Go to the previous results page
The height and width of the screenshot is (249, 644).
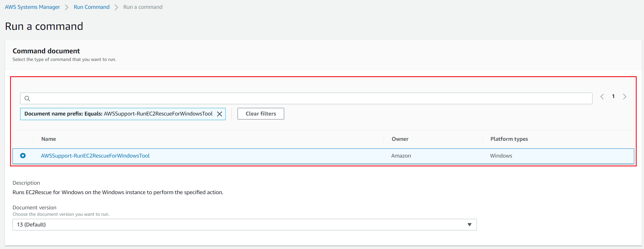pos(602,97)
